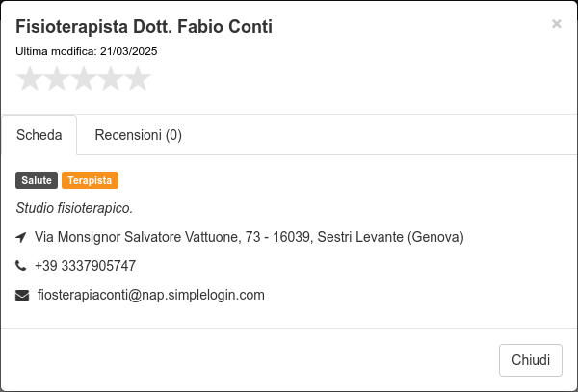Rate one star with first star
This screenshot has width=578, height=392.
30,78
